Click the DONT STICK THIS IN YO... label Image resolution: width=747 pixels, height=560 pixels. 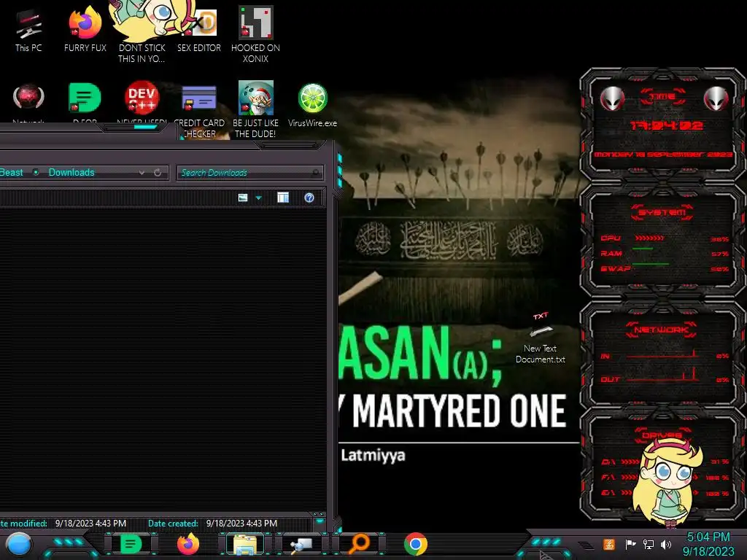[x=142, y=53]
